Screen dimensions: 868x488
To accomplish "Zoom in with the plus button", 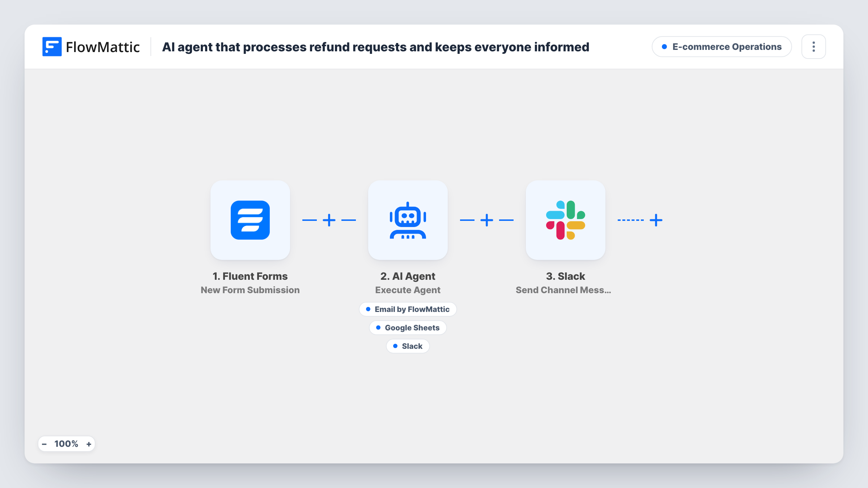I will [89, 444].
